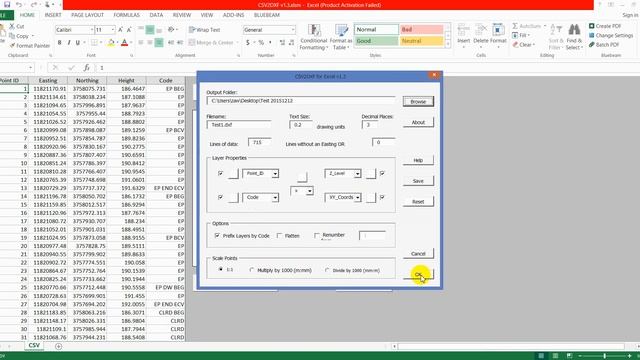
Task: Click the accounting dollar format icon
Action: coord(247,42)
